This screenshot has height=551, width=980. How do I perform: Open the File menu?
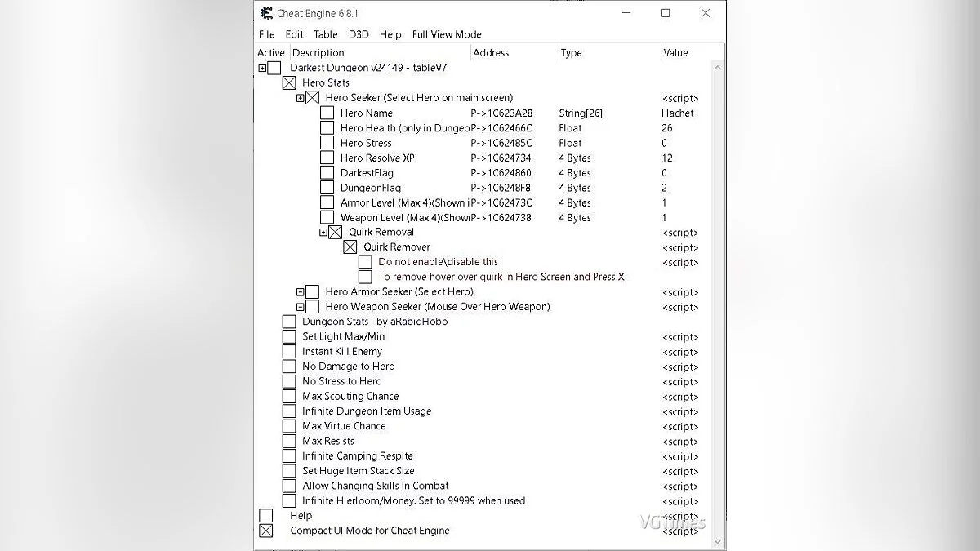coord(267,34)
